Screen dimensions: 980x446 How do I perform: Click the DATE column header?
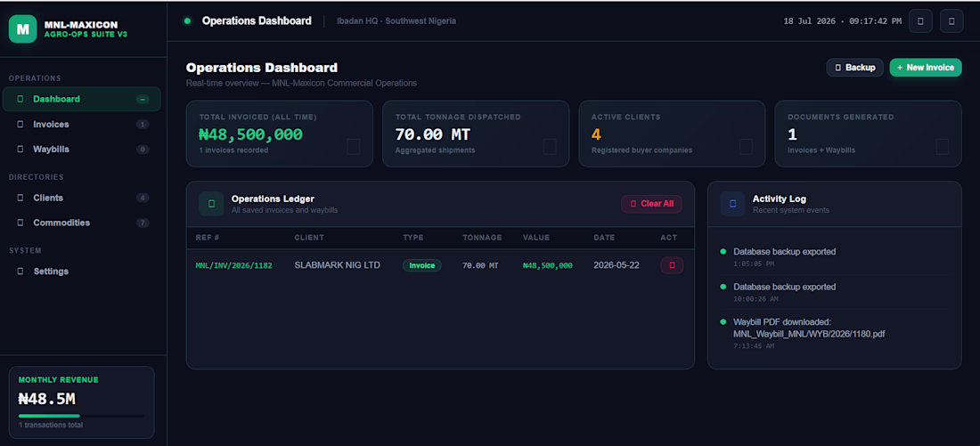click(x=604, y=238)
